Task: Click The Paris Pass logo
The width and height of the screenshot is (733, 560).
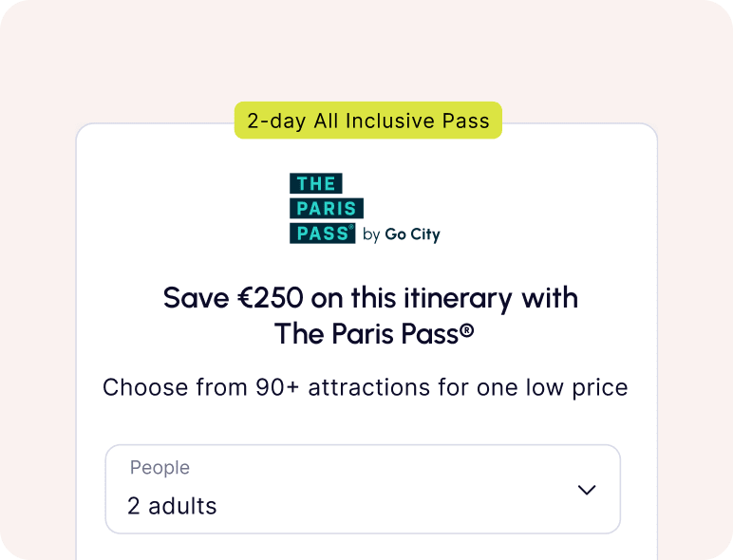Action: tap(364, 209)
